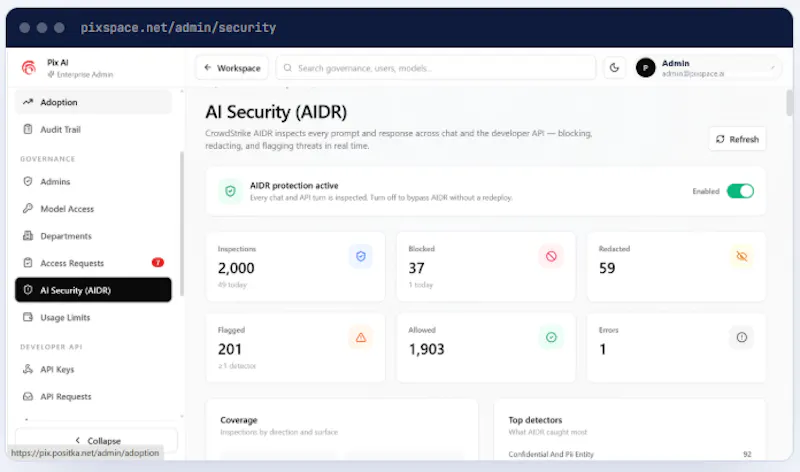Click Confidential And Pii Entity row

630,454
